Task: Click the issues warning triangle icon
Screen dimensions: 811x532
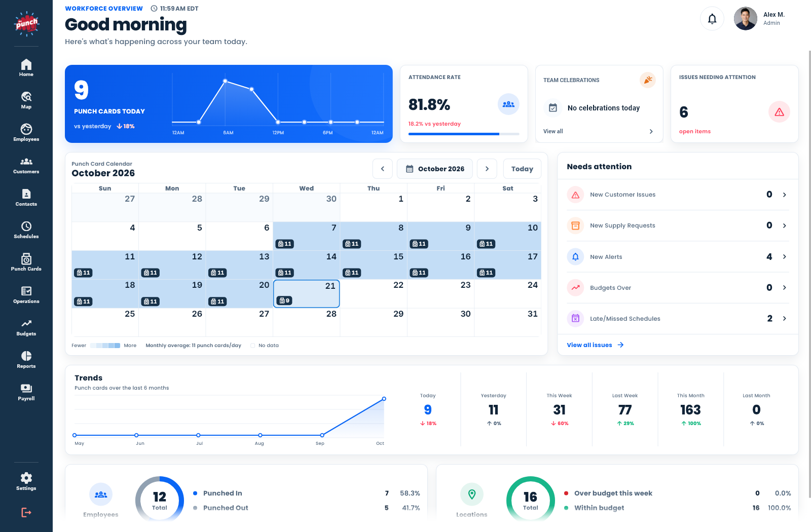Action: pyautogui.click(x=779, y=112)
